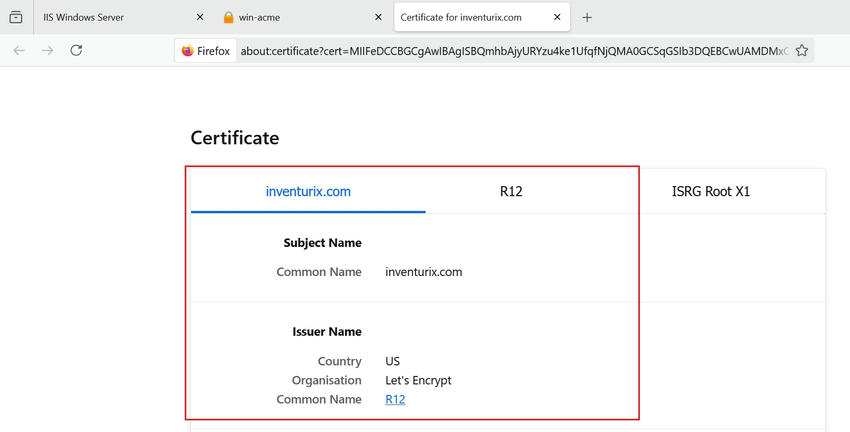Image resolution: width=850 pixels, height=432 pixels.
Task: Go back with the back arrow
Action: 19,50
